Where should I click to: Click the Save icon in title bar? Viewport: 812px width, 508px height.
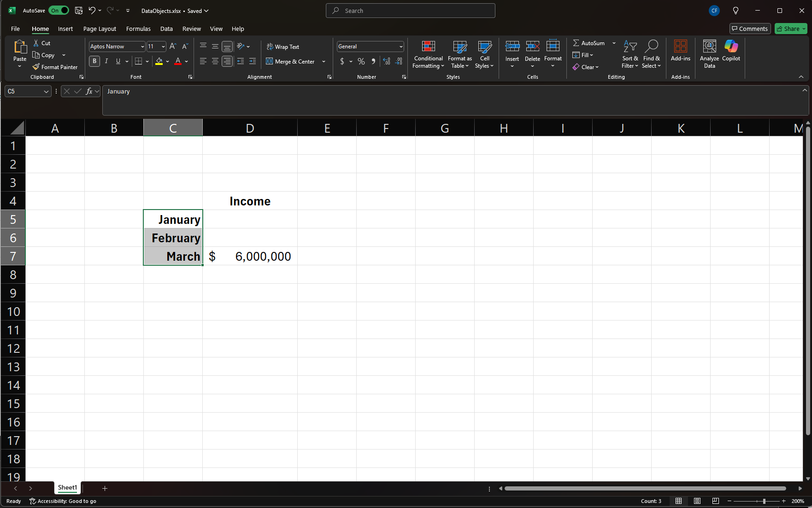(79, 11)
